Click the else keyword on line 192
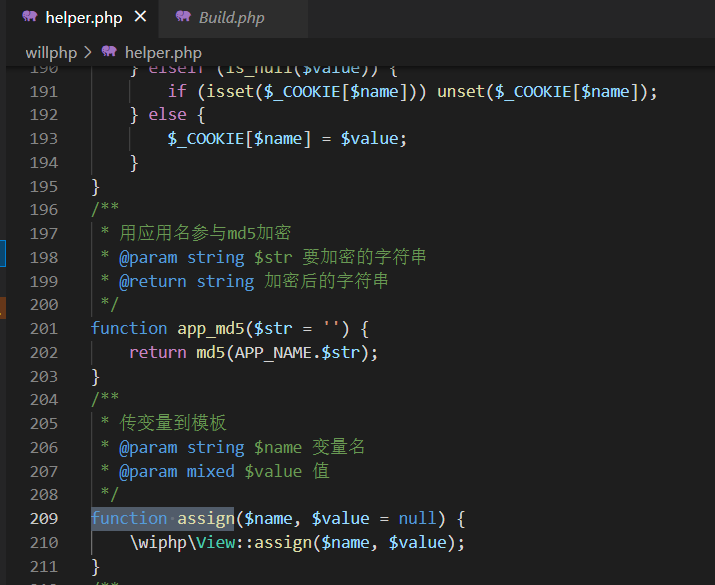Viewport: 715px width, 585px height. click(167, 114)
